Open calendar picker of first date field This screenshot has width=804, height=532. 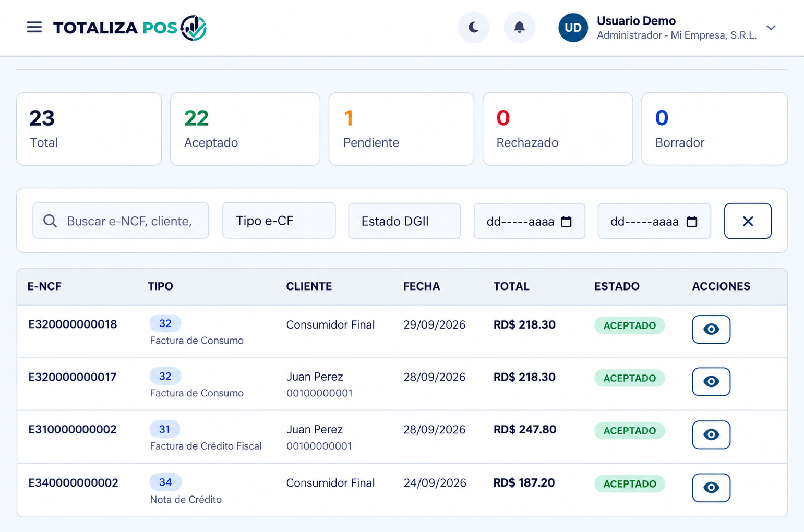click(x=566, y=222)
